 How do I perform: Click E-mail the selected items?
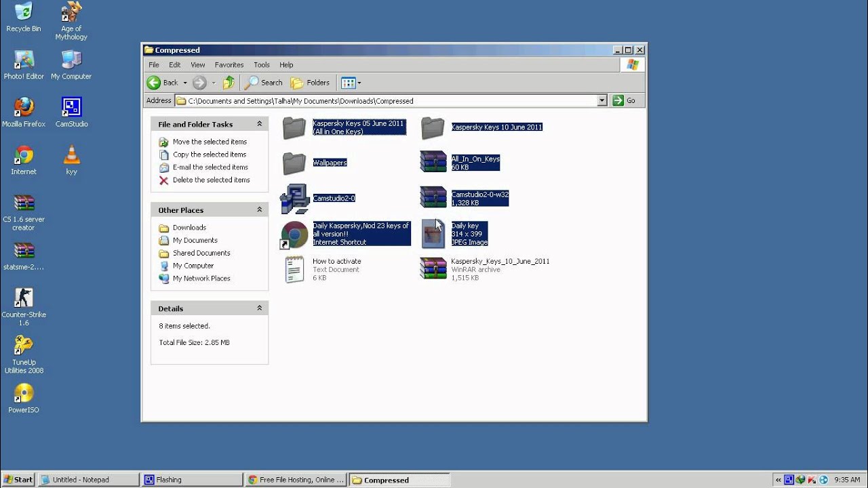tap(210, 167)
